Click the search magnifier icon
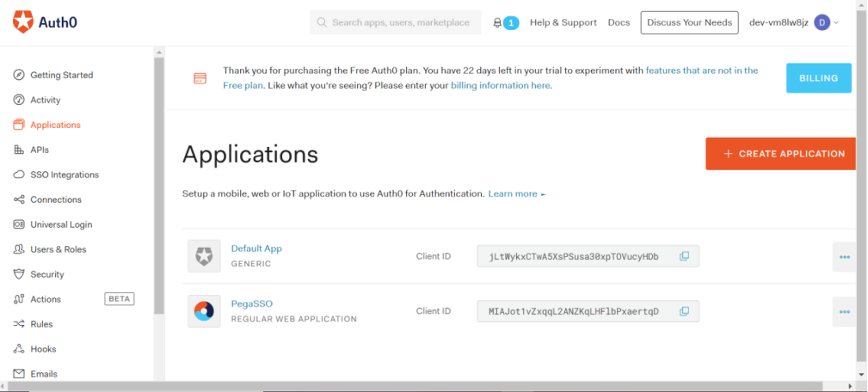Screen dimensions: 868x392 pos(322,22)
